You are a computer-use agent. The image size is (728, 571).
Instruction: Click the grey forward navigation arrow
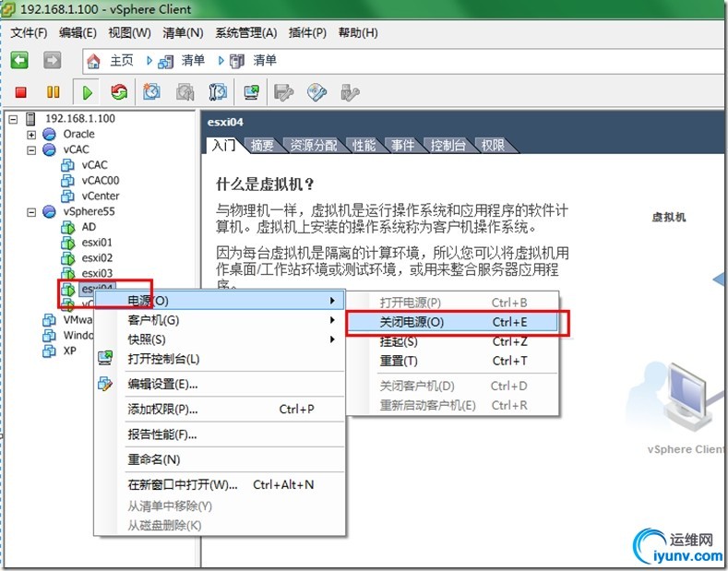(52, 60)
